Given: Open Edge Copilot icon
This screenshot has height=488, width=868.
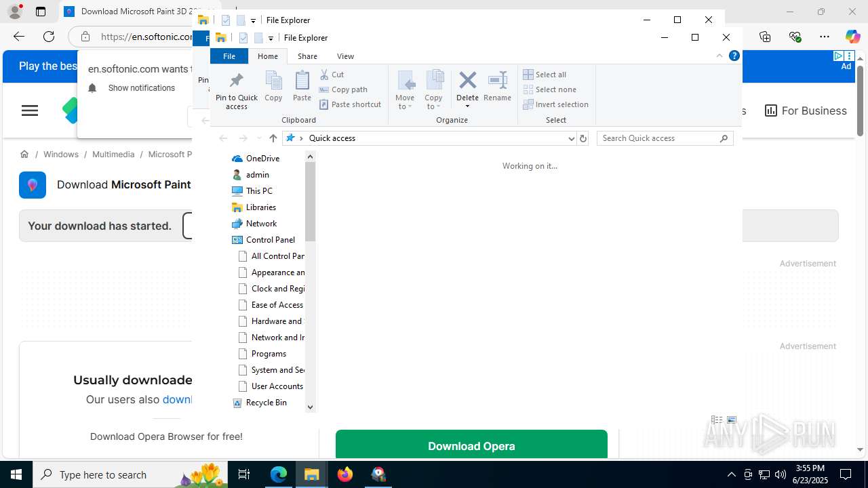Looking at the screenshot, I should click(852, 37).
